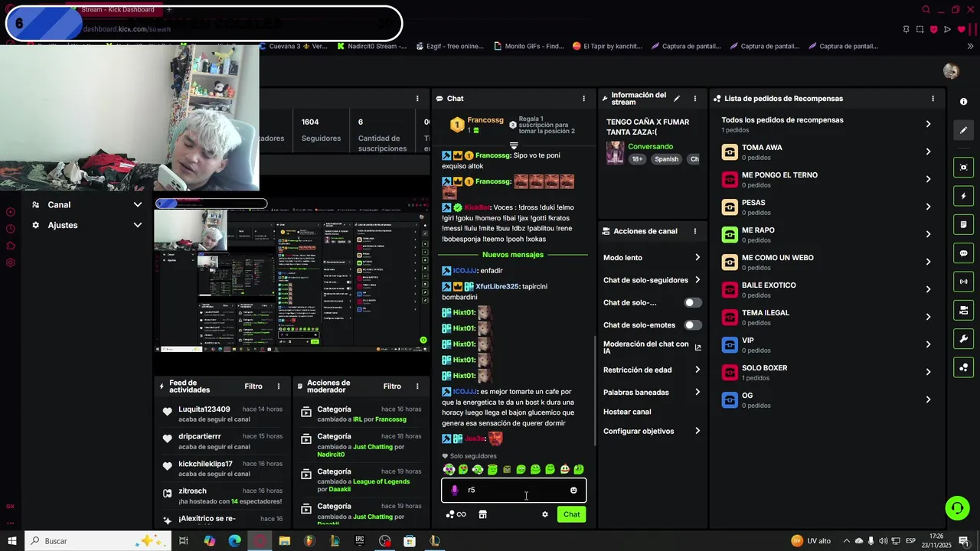Open File Explorer from taskbar
Screen dimensions: 980x551
(285, 541)
